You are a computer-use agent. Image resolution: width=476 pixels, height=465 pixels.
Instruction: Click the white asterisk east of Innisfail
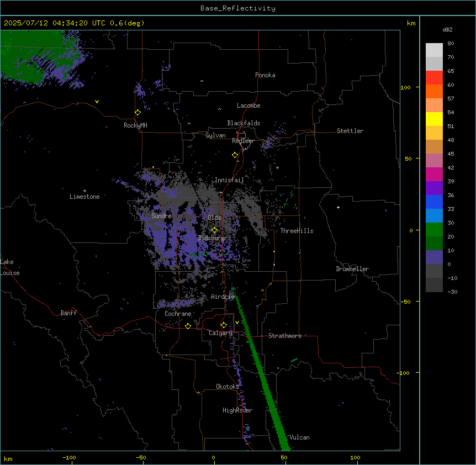pyautogui.click(x=277, y=167)
